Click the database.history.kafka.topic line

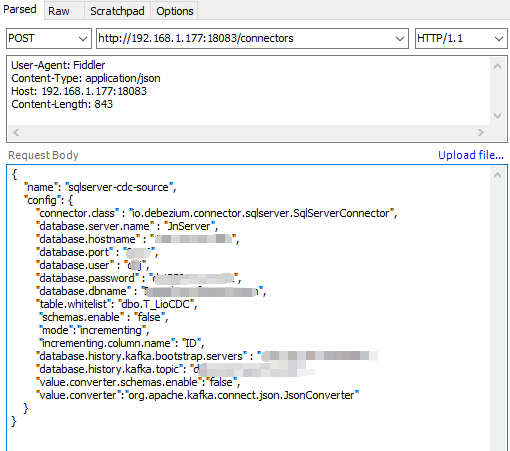(175, 369)
